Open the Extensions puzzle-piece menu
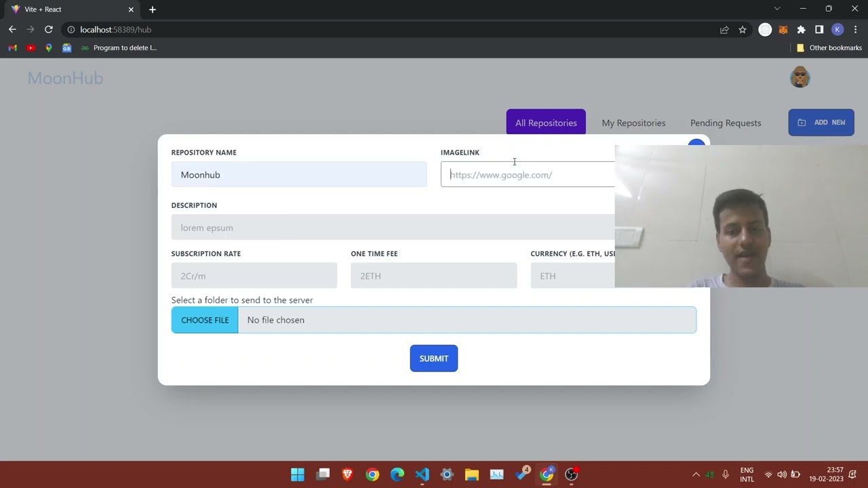The image size is (868, 488). coord(801,30)
